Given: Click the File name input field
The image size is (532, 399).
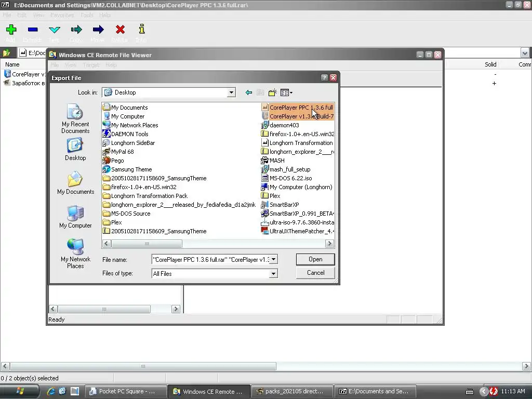Looking at the screenshot, I should pos(211,260).
